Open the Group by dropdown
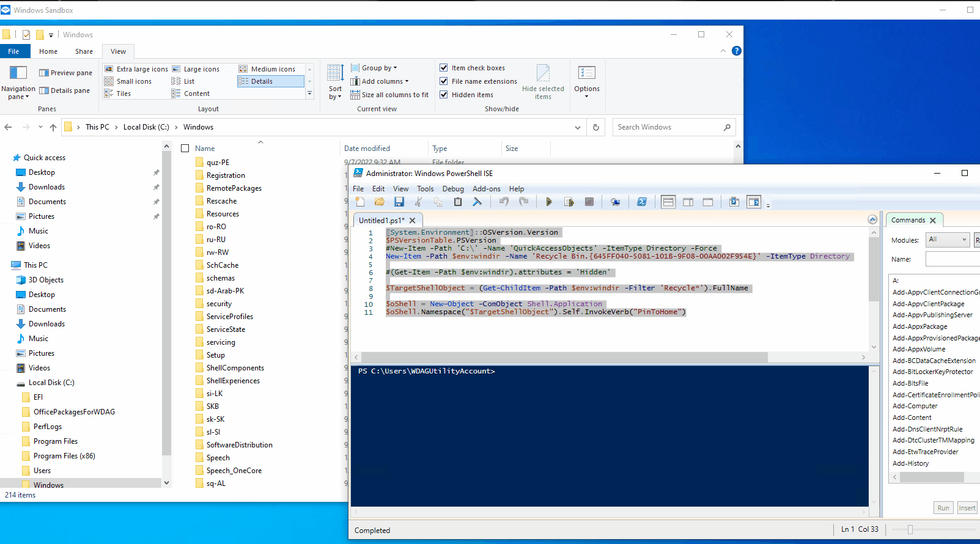The width and height of the screenshot is (980, 544). [374, 68]
